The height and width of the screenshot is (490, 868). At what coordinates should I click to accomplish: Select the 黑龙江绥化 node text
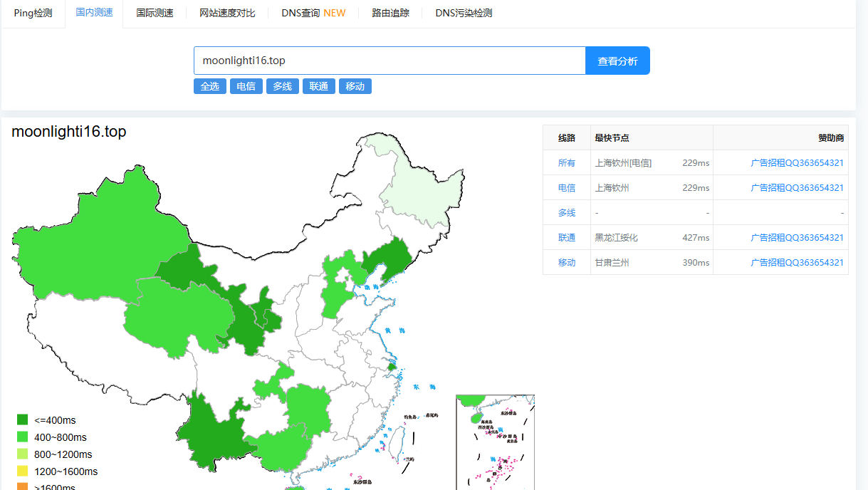click(617, 238)
